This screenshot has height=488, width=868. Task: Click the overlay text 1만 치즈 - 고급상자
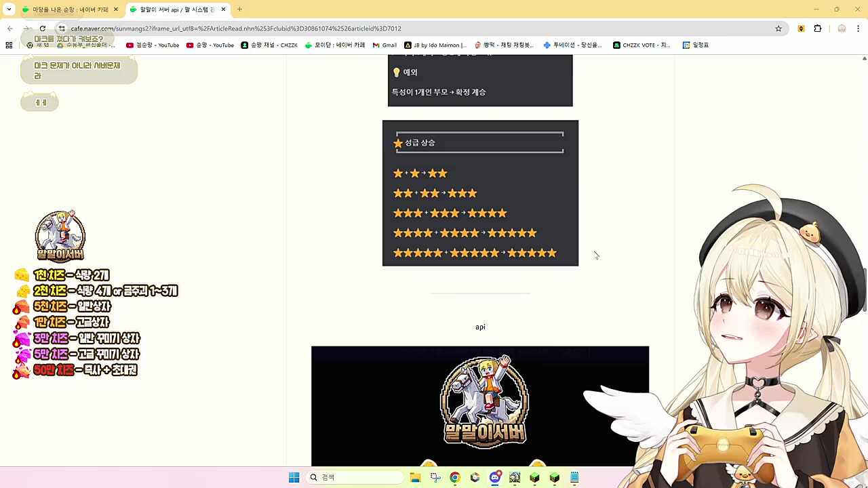click(x=71, y=323)
